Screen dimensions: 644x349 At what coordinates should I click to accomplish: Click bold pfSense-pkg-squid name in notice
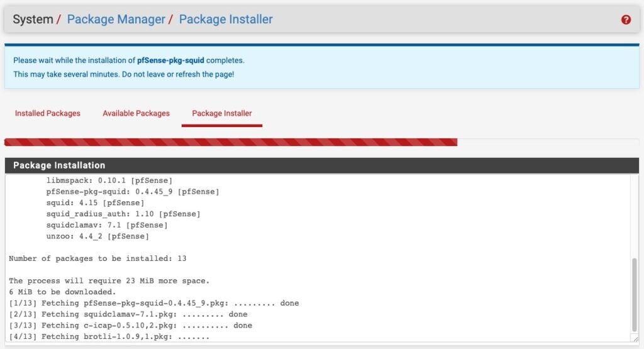click(x=170, y=60)
